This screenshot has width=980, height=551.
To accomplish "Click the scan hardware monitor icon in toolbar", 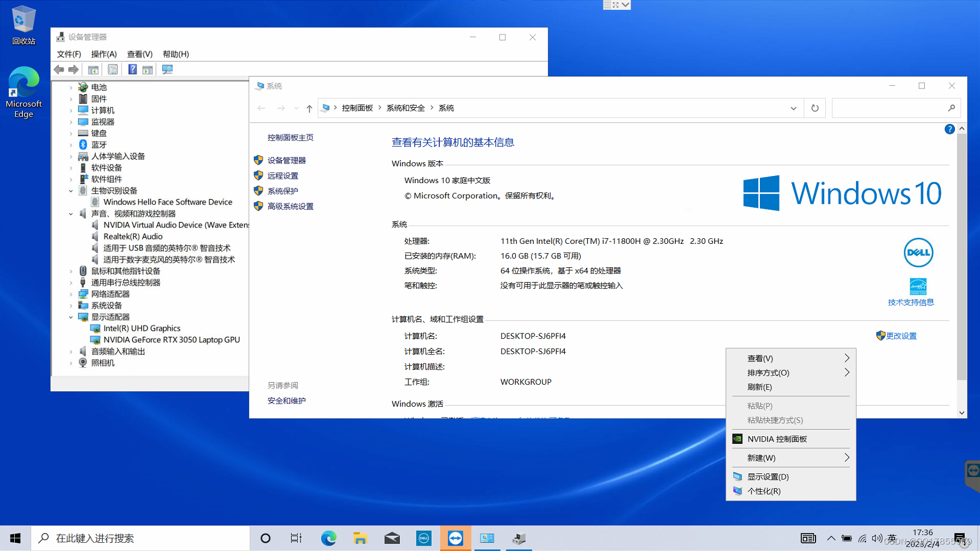I will click(167, 69).
